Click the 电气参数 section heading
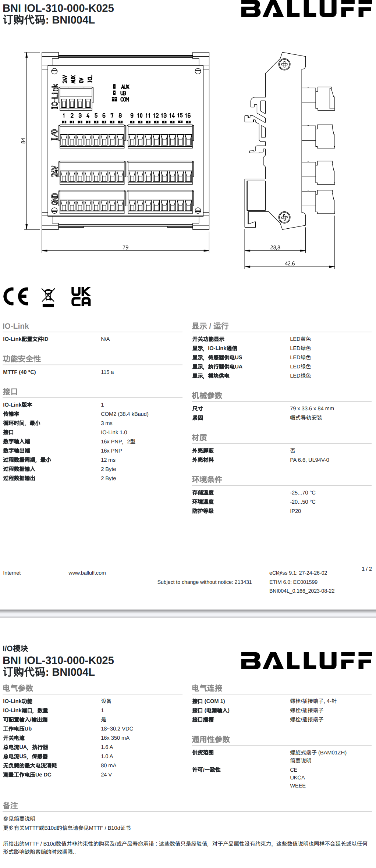The height and width of the screenshot is (868, 376). [18, 688]
